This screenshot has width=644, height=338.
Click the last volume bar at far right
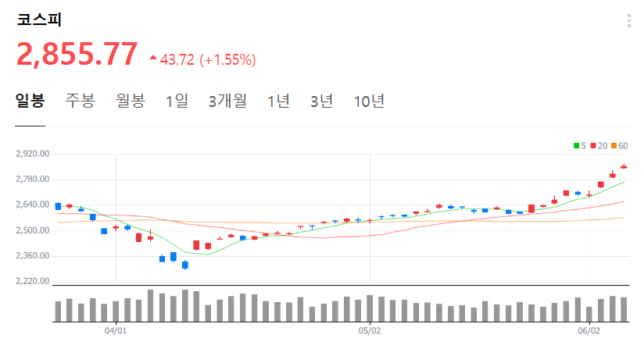click(x=624, y=309)
